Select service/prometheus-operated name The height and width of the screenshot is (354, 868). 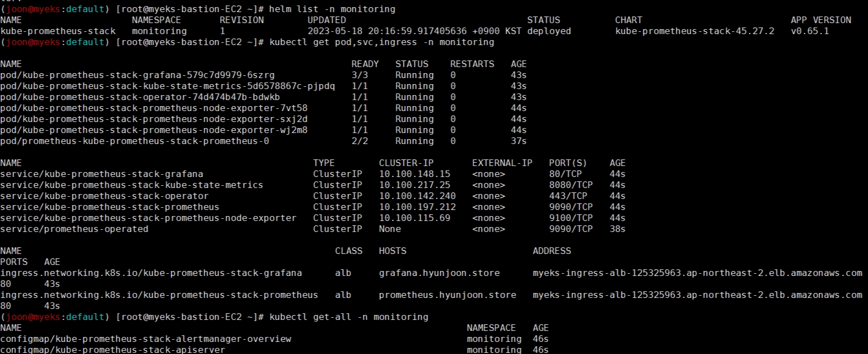tap(74, 229)
